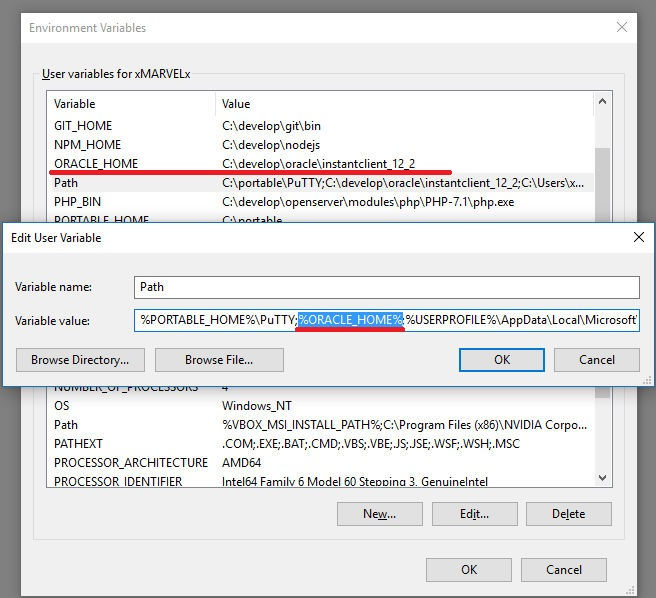Confirm edit with OK in Edit dialog
Viewport: 656px width, 598px height.
click(x=501, y=360)
